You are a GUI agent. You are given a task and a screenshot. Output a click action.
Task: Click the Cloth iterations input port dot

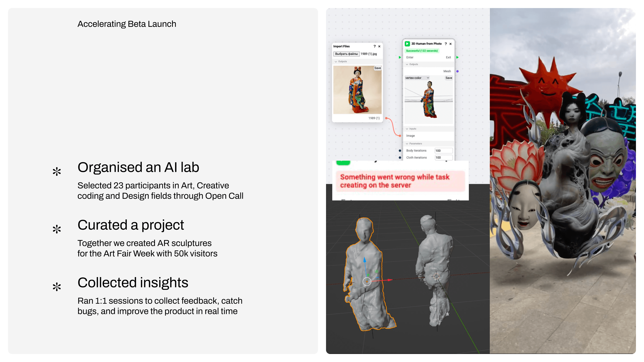(400, 158)
